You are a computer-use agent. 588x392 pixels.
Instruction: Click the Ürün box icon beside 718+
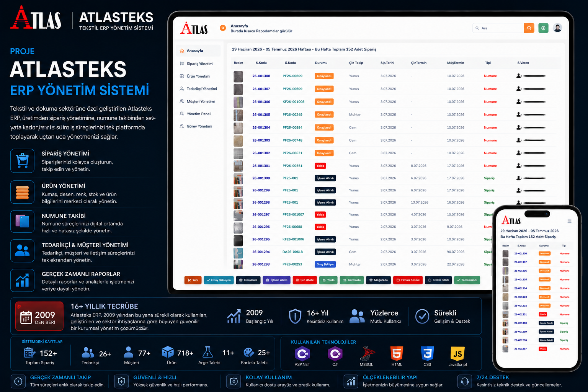[x=168, y=353]
